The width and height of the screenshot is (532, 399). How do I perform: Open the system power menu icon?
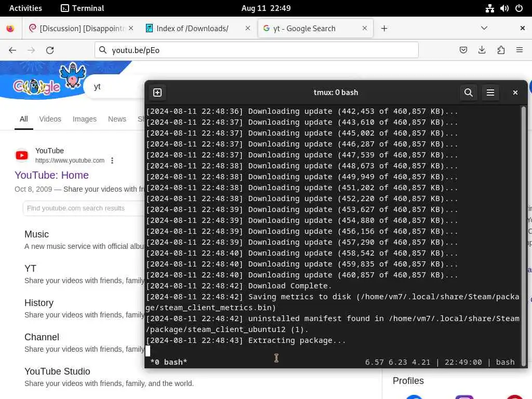[x=519, y=8]
